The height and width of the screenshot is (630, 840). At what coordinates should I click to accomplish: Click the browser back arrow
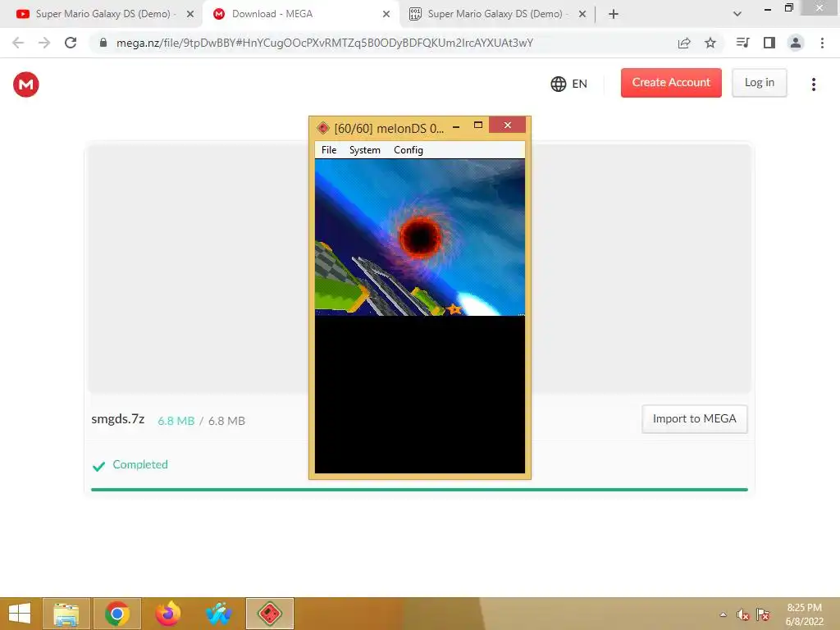[18, 43]
